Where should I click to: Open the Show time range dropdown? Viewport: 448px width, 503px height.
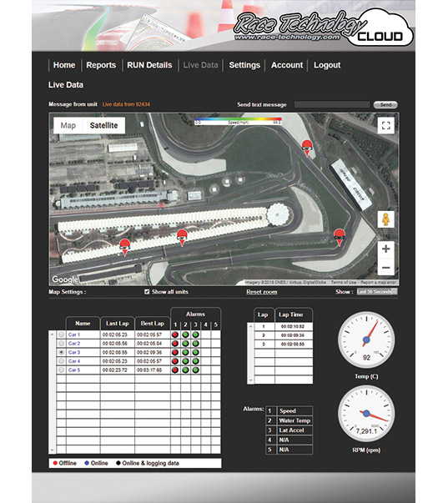[x=377, y=292]
